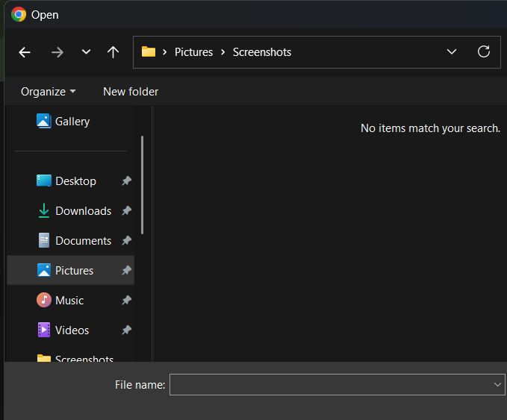Click the pin icon next to Desktop
Screen dimensions: 507x420
[x=126, y=181]
